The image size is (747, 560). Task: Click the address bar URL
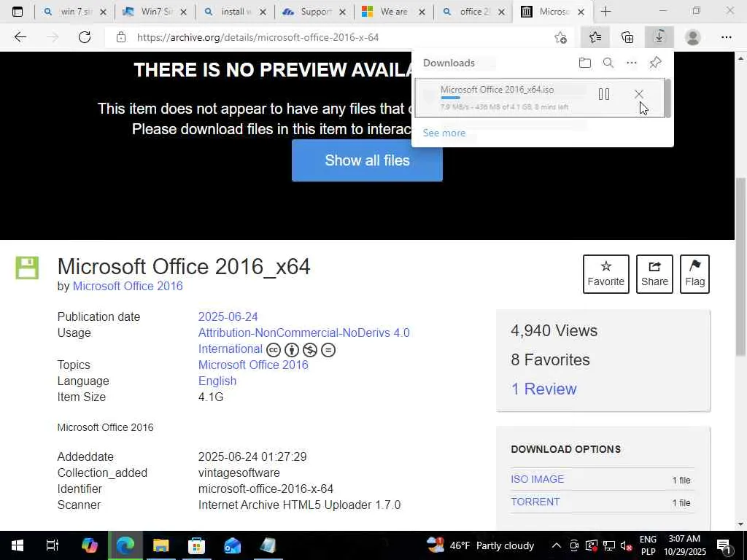pos(258,37)
